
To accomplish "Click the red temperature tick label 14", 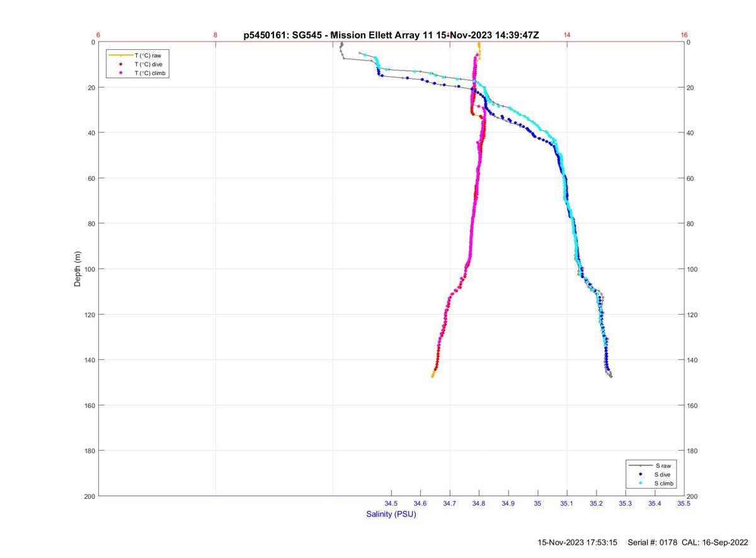I will pos(567,35).
